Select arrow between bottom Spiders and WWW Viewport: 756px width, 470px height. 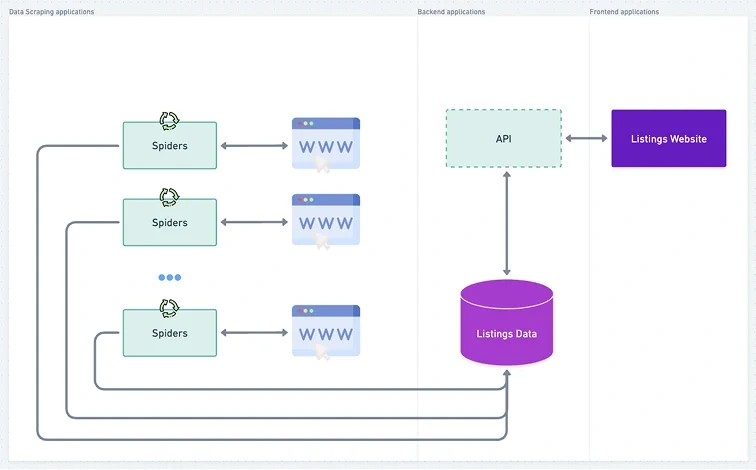tap(254, 333)
